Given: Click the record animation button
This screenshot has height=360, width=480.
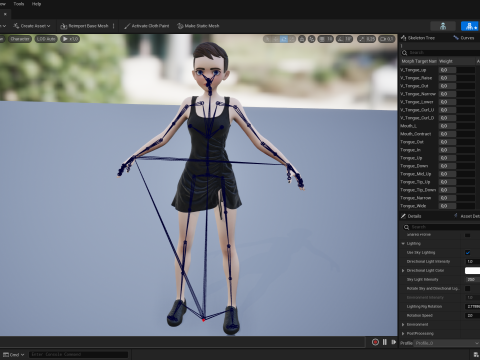Looking at the screenshot, I should (375, 342).
